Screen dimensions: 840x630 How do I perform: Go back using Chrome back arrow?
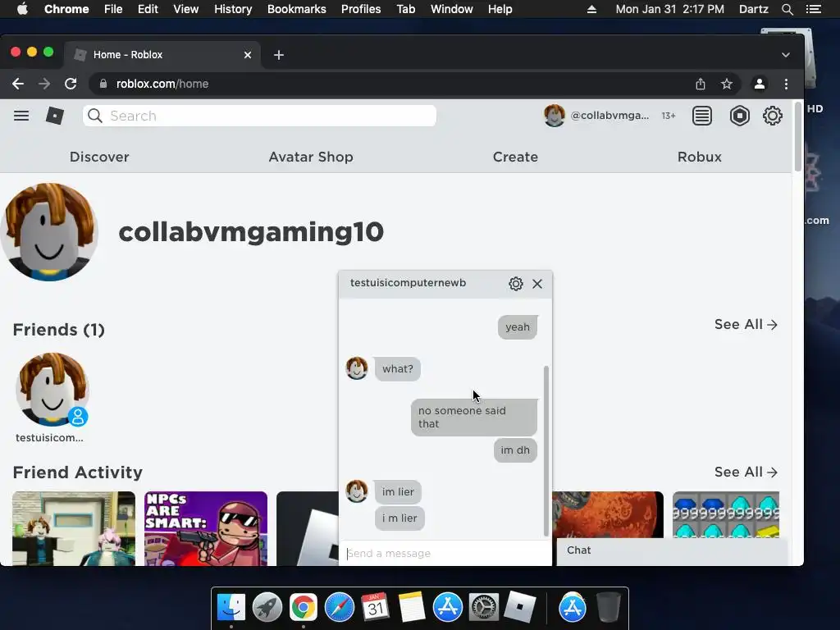pyautogui.click(x=18, y=84)
